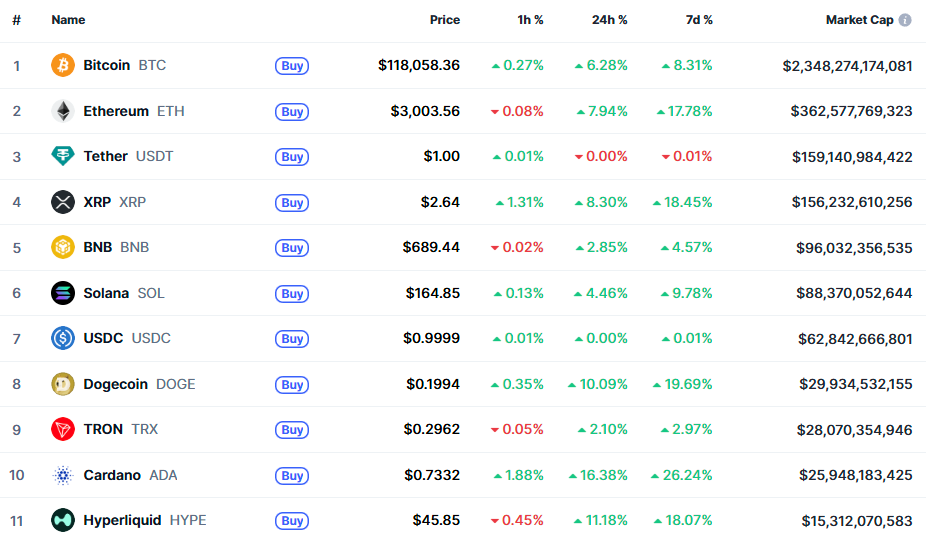
Task: Open the TRON TRX name link
Action: point(120,429)
